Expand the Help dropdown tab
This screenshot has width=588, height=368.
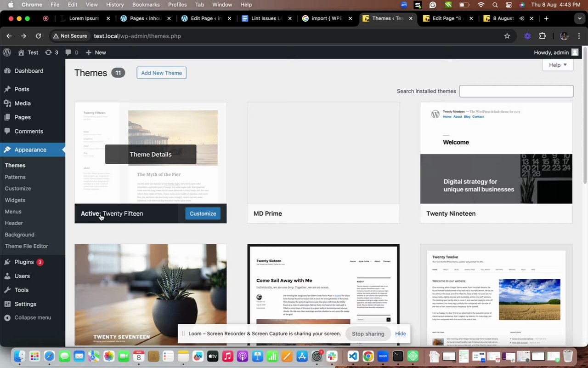(558, 65)
